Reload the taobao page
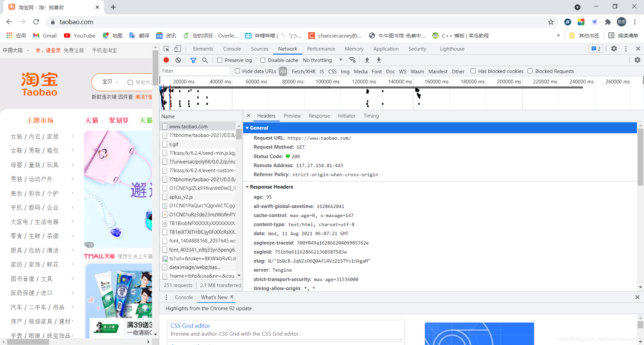Screen dimensions: 644x345 36,22
